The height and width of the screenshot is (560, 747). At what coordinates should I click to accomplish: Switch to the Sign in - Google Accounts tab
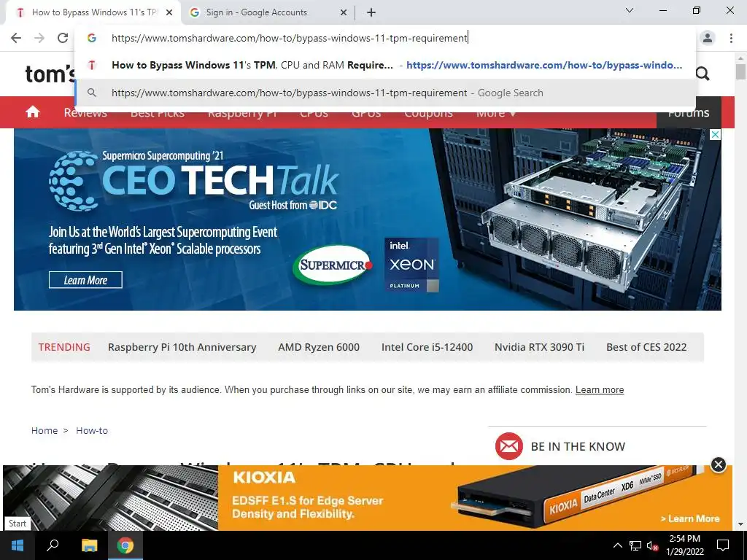[268, 12]
